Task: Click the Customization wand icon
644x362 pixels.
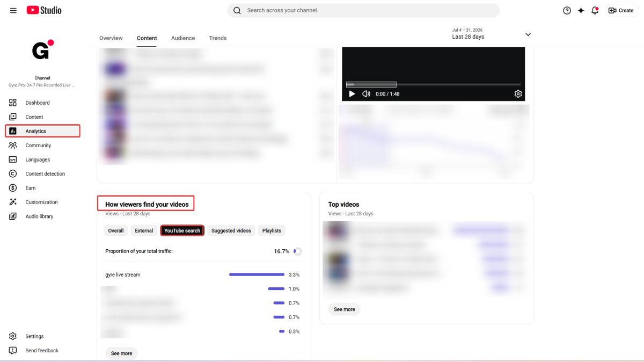Action: click(x=13, y=202)
